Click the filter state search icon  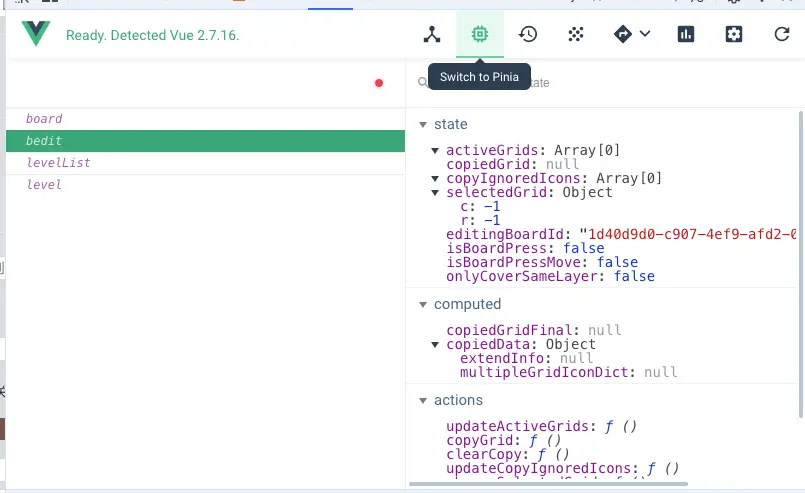pyautogui.click(x=422, y=82)
